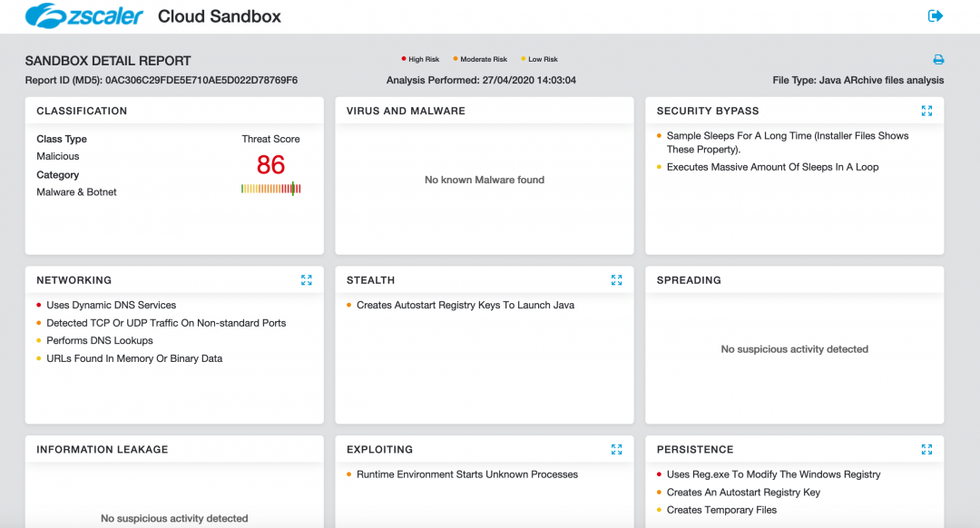Expand the Stealth panel
This screenshot has width=980, height=528.
616,280
